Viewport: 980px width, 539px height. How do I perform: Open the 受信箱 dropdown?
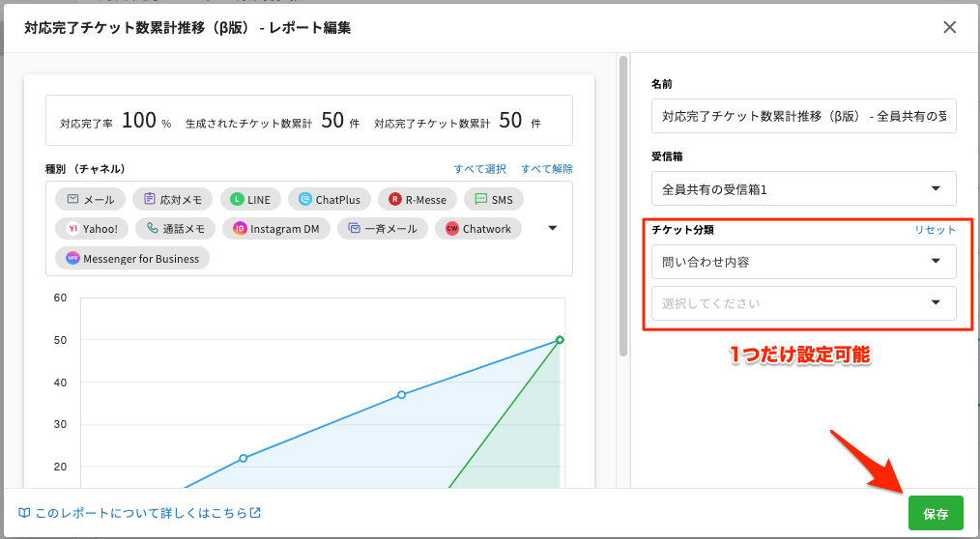pos(803,189)
